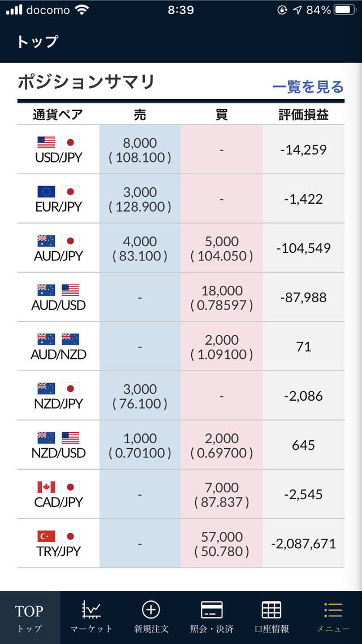Tap the Turkish flag in TRY/JPY row
362x644 pixels.
pyautogui.click(x=46, y=536)
